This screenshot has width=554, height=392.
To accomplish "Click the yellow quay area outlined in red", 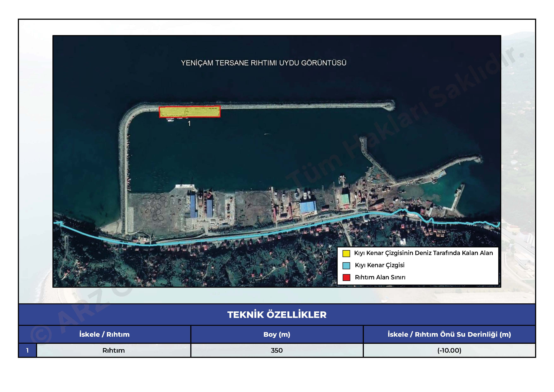I will (x=189, y=112).
